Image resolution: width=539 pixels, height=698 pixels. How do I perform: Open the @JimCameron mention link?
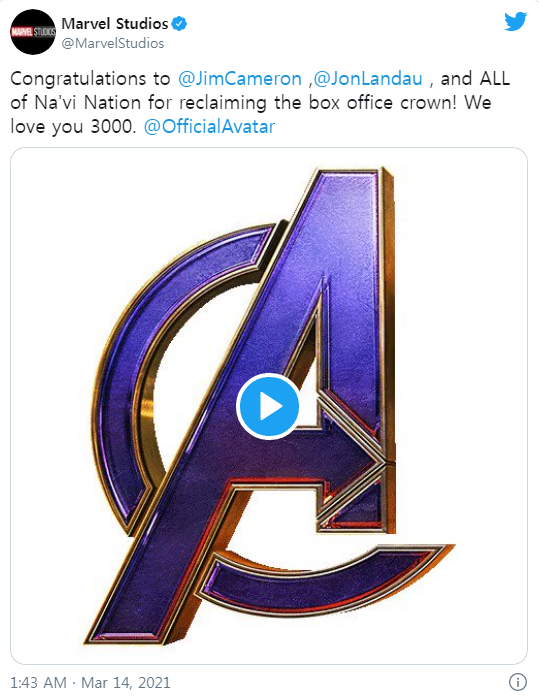240,79
